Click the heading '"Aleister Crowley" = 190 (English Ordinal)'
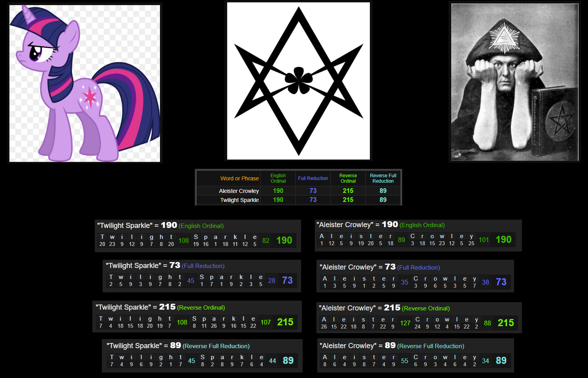 (x=380, y=224)
